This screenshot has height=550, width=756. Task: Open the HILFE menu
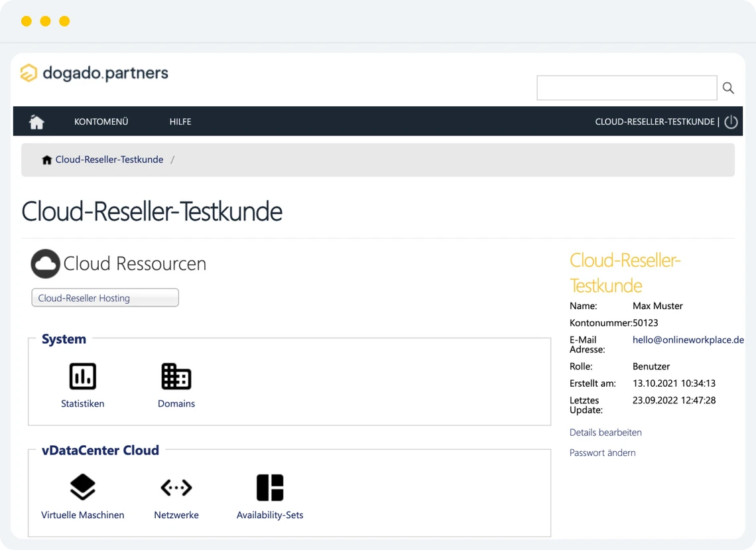[x=180, y=122]
